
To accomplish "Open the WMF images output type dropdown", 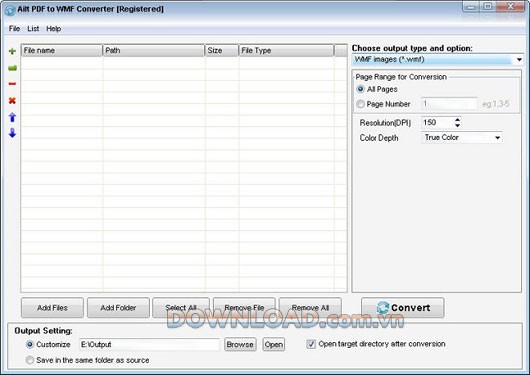I will pos(437,60).
